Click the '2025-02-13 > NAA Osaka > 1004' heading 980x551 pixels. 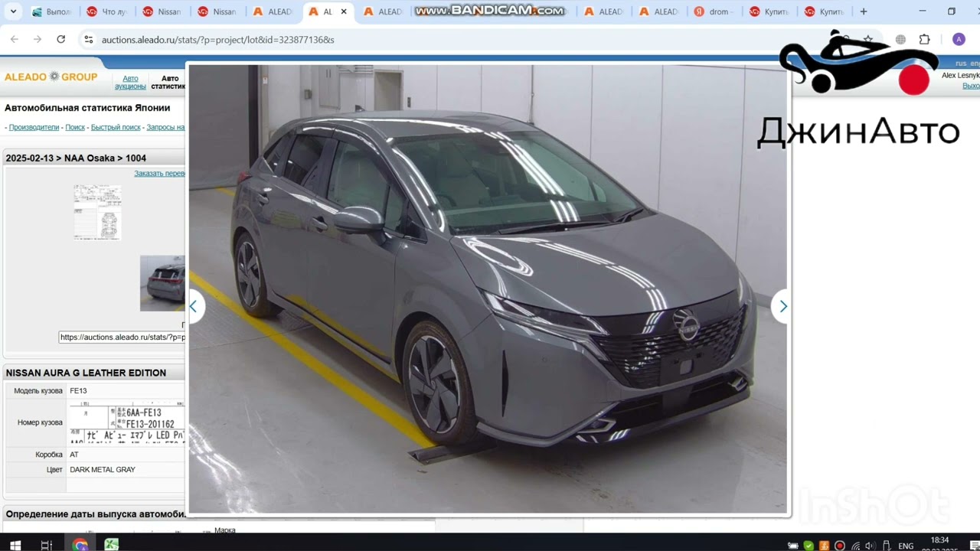tap(76, 158)
